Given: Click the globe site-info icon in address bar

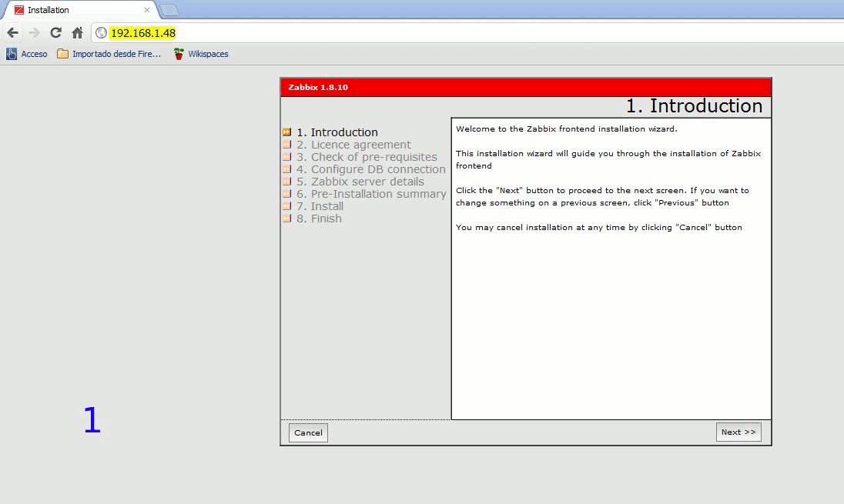Looking at the screenshot, I should (101, 32).
